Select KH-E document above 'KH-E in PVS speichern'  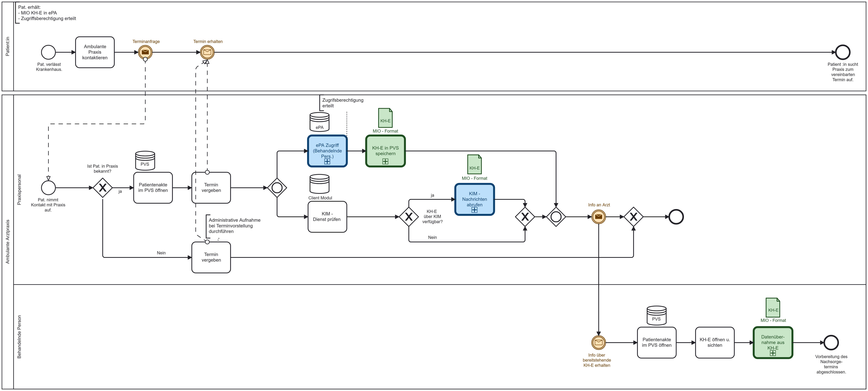(x=385, y=118)
